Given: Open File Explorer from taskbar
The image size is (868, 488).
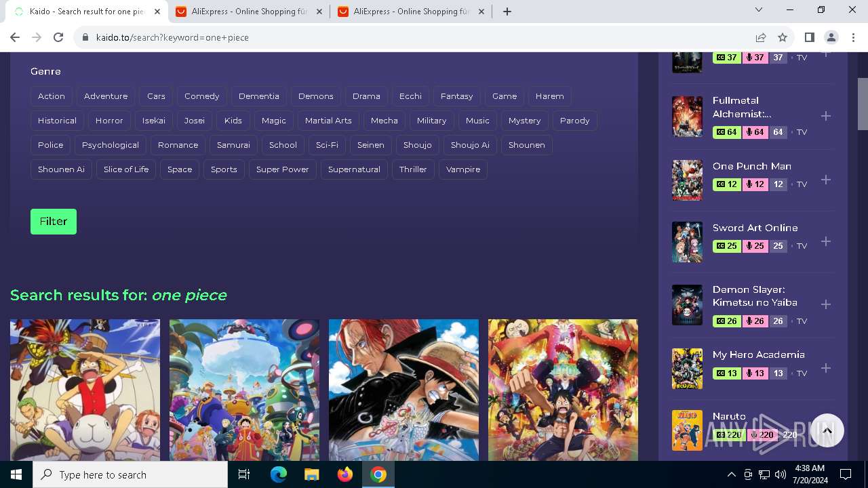Looking at the screenshot, I should point(311,474).
